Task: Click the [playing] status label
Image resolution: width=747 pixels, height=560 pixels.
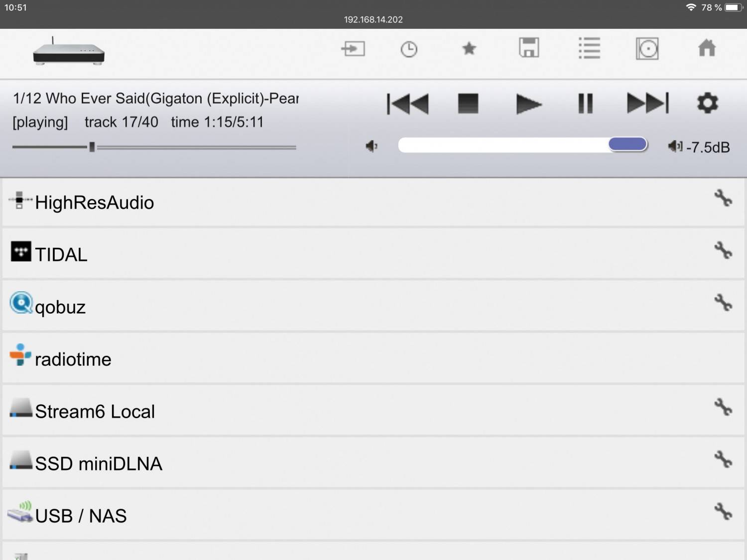Action: pos(40,122)
